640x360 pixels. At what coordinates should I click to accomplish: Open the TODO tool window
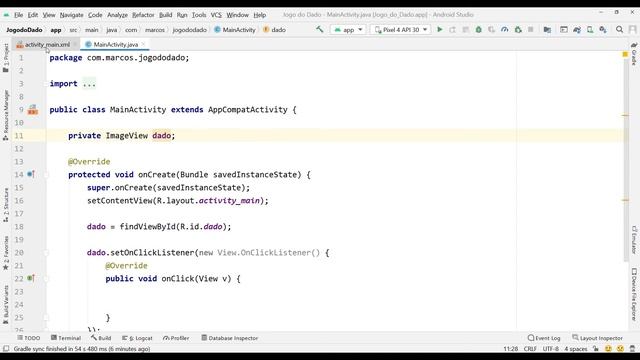tap(29, 338)
